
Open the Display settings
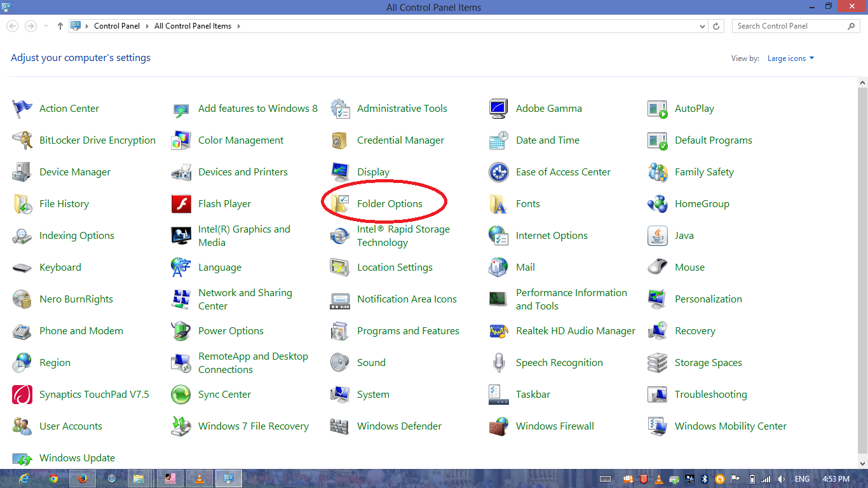[373, 172]
